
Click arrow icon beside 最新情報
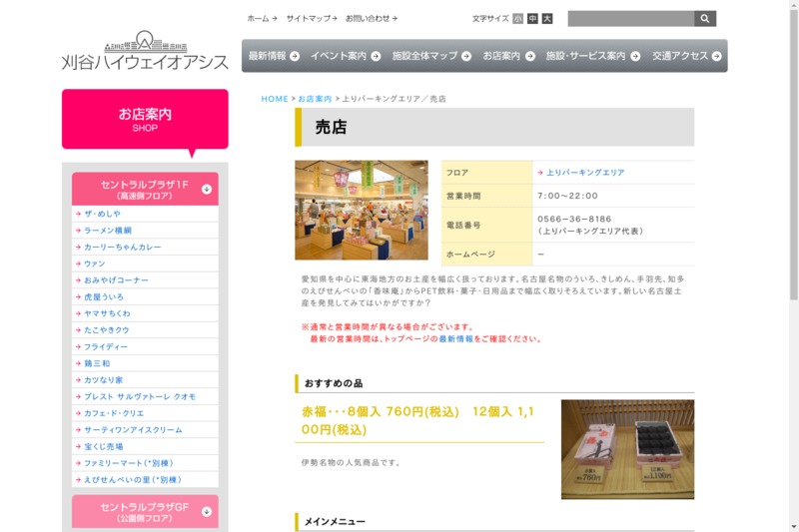click(x=295, y=56)
